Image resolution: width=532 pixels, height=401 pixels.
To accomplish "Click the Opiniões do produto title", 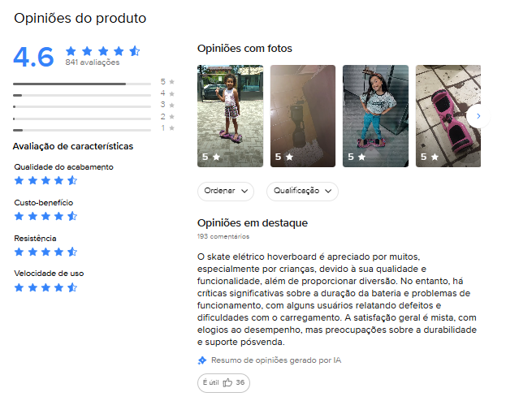I will (x=80, y=19).
